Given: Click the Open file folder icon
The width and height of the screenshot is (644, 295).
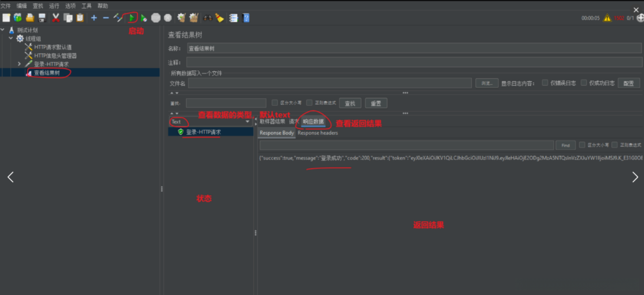Looking at the screenshot, I should (x=30, y=18).
